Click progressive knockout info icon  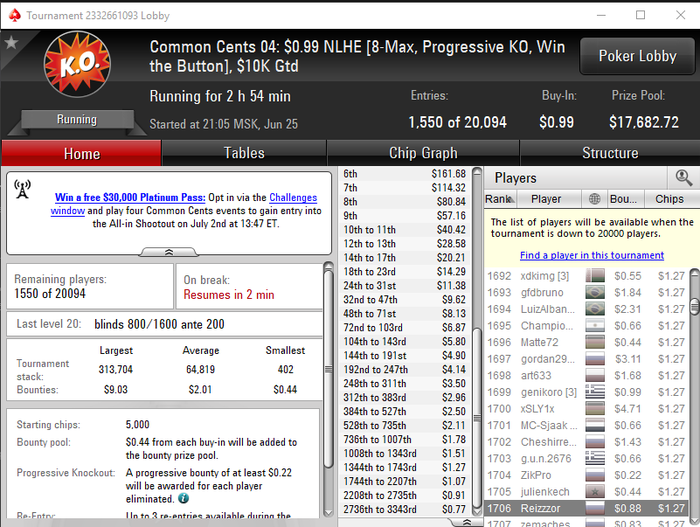(183, 498)
